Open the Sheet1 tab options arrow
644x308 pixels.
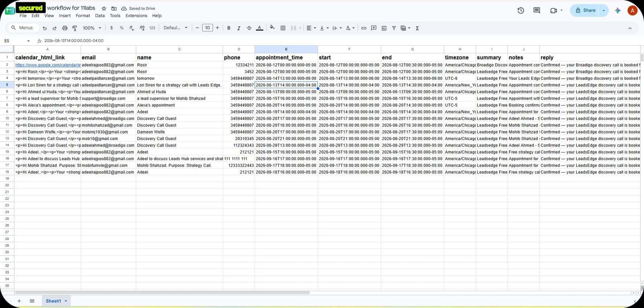pos(66,301)
